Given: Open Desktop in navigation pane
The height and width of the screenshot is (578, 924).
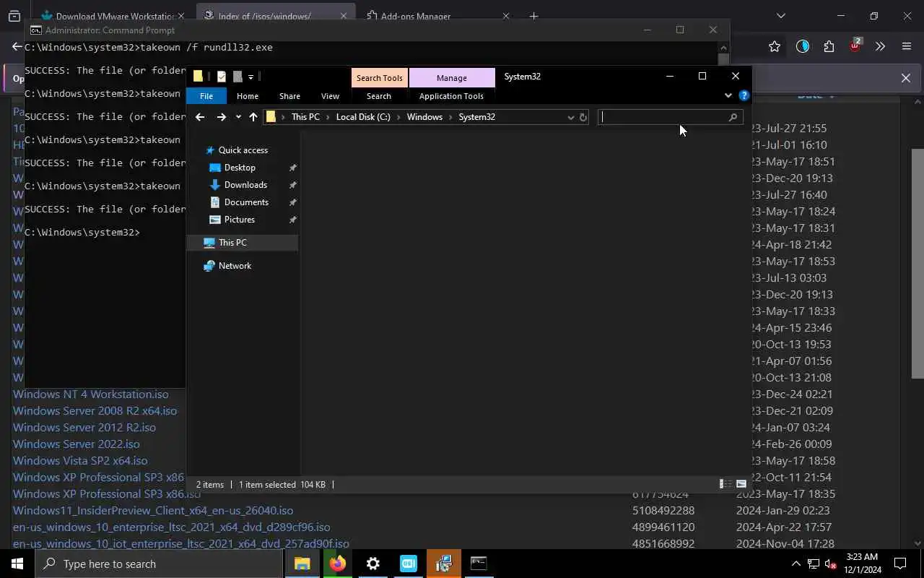Looking at the screenshot, I should (240, 168).
